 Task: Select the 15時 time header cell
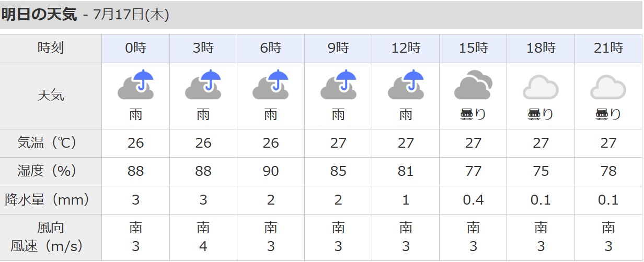473,49
